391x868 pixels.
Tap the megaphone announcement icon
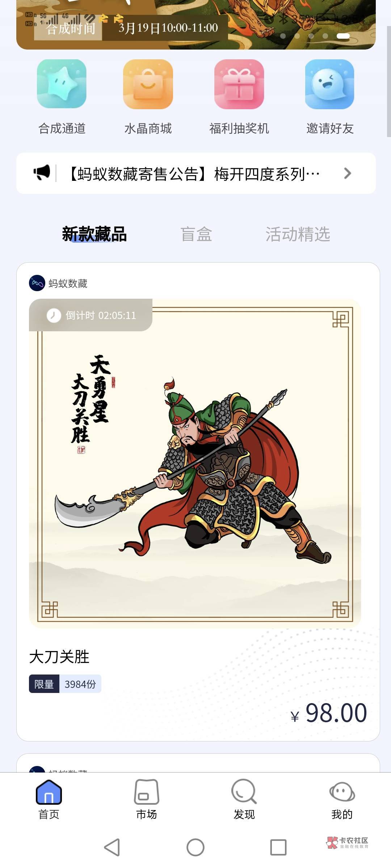click(42, 173)
